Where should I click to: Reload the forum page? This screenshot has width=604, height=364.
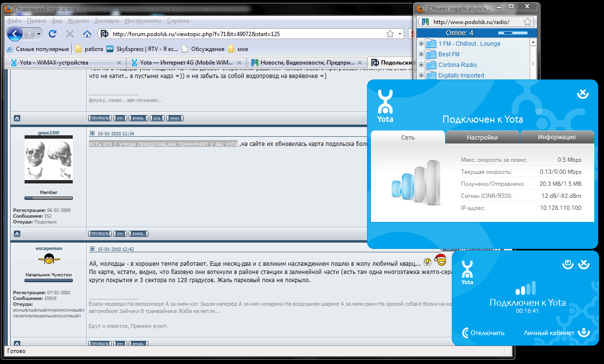click(x=53, y=34)
